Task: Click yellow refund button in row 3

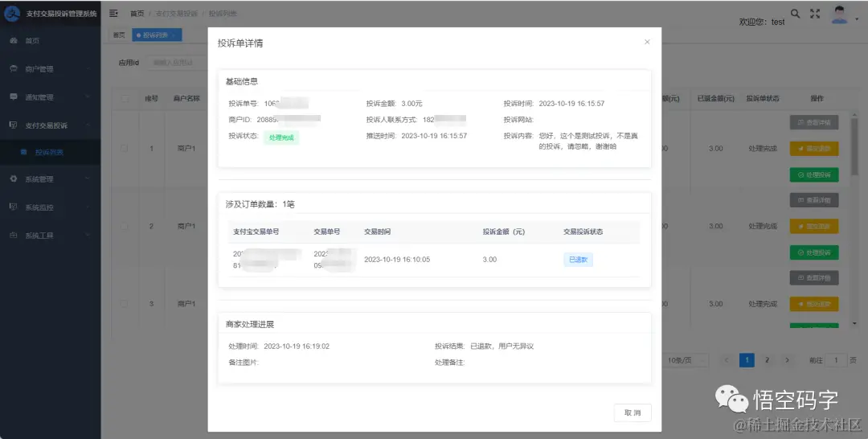Action: tap(813, 304)
